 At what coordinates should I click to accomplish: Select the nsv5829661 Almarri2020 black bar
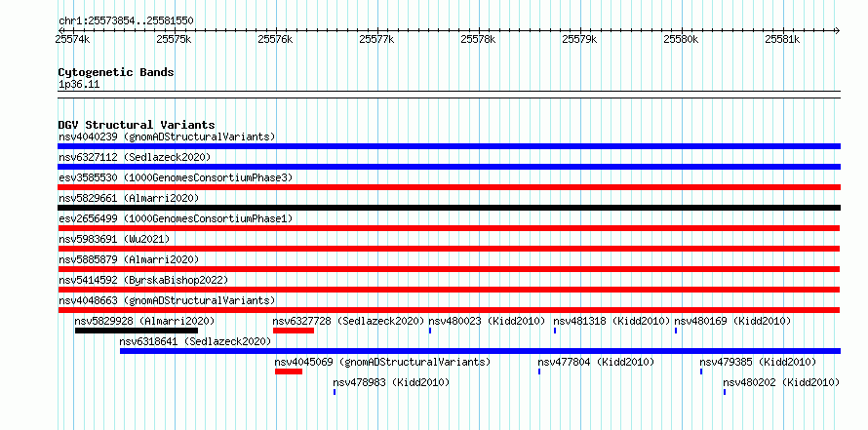point(449,208)
